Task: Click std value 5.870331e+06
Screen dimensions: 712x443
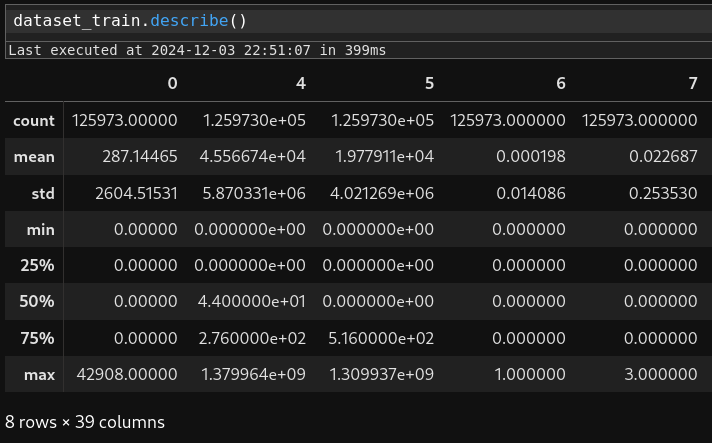Action: tap(254, 193)
